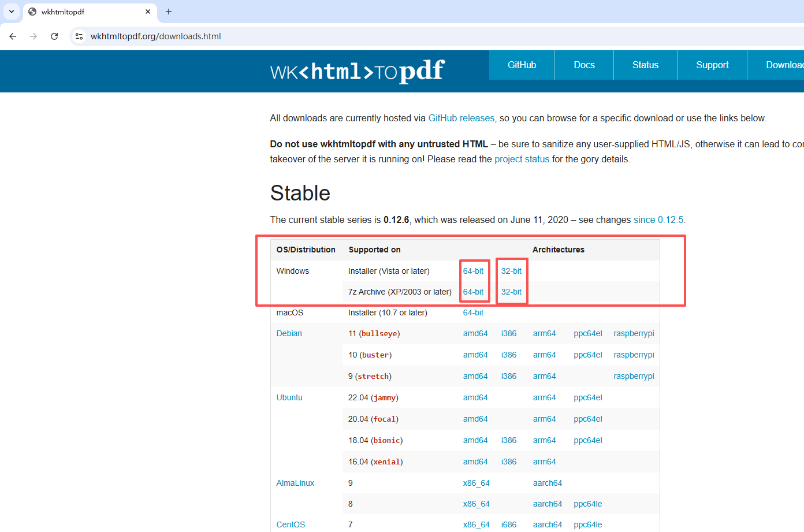This screenshot has width=804, height=532.
Task: Download Windows Installer 64-bit
Action: [x=473, y=271]
